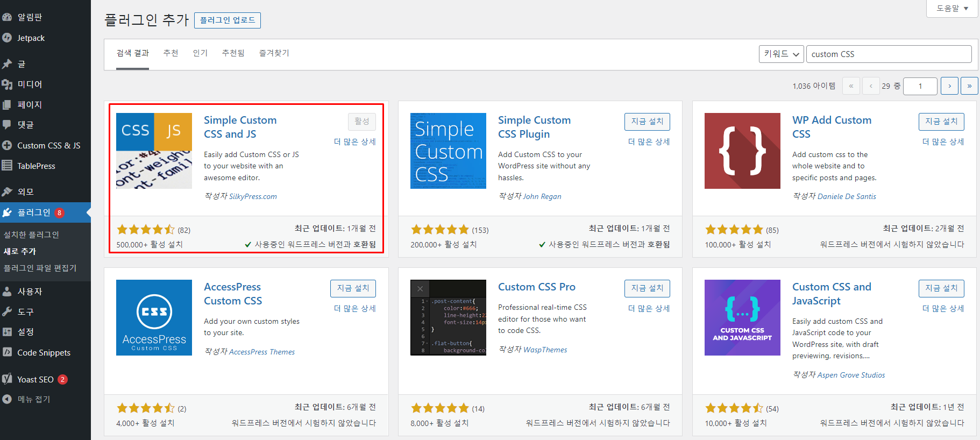Open the Custom CSS & JS plus icon

7,145
